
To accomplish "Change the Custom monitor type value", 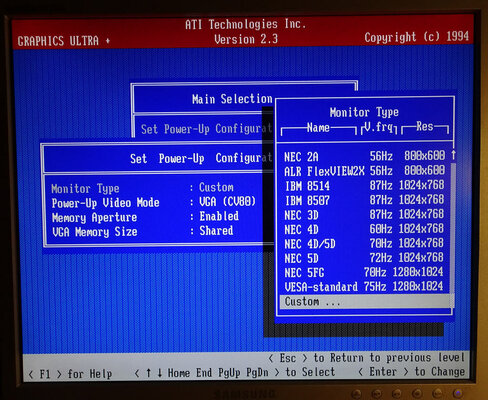I will (216, 187).
